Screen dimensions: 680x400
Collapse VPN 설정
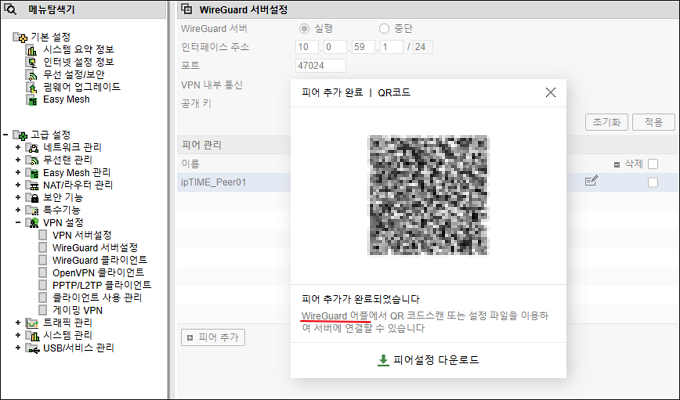coord(18,223)
